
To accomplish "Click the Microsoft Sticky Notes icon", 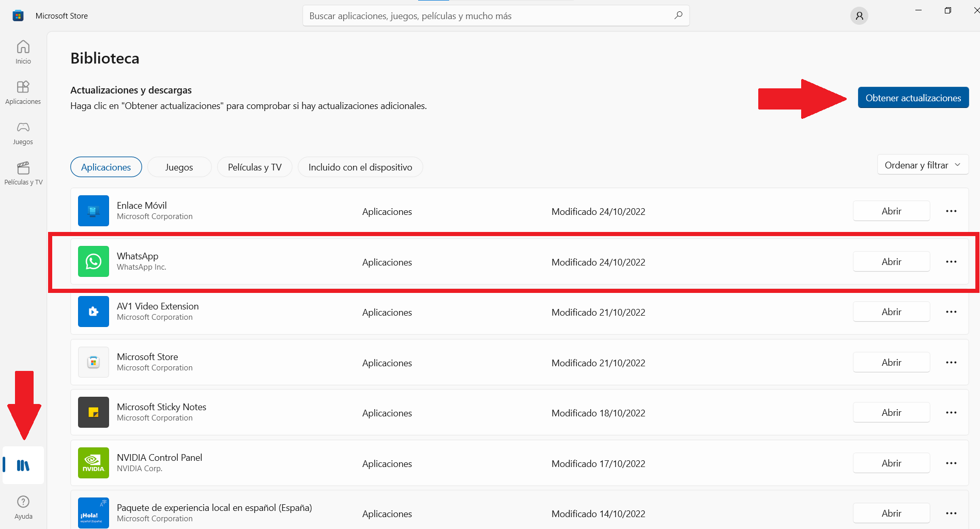I will [94, 412].
